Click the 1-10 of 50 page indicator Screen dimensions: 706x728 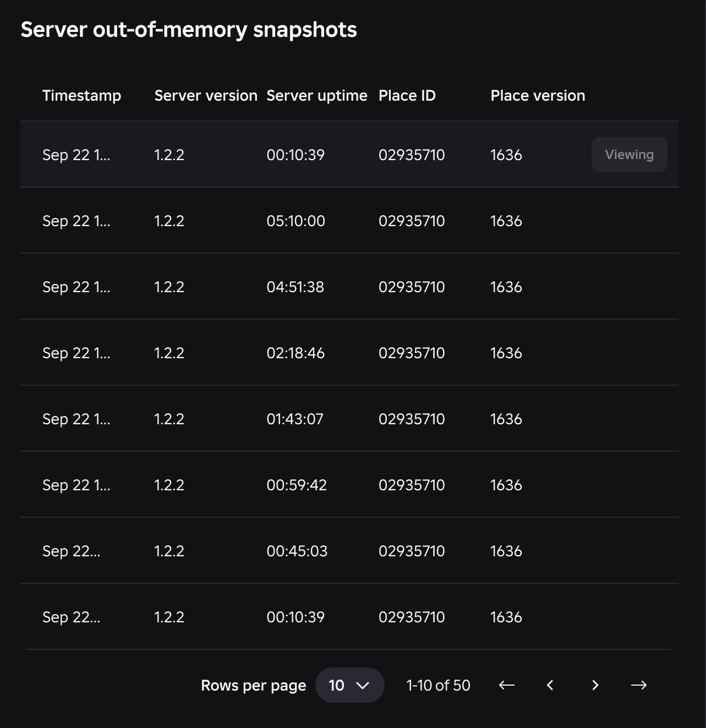[438, 685]
